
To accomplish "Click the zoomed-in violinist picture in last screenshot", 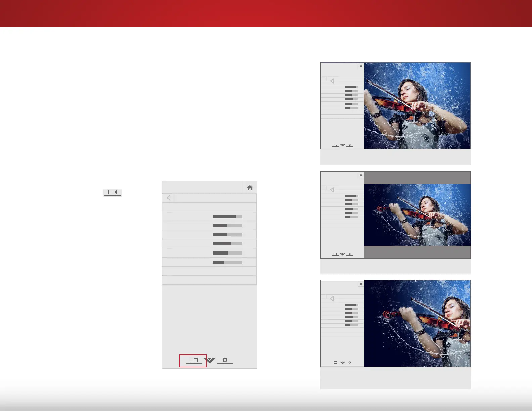I will click(x=417, y=324).
